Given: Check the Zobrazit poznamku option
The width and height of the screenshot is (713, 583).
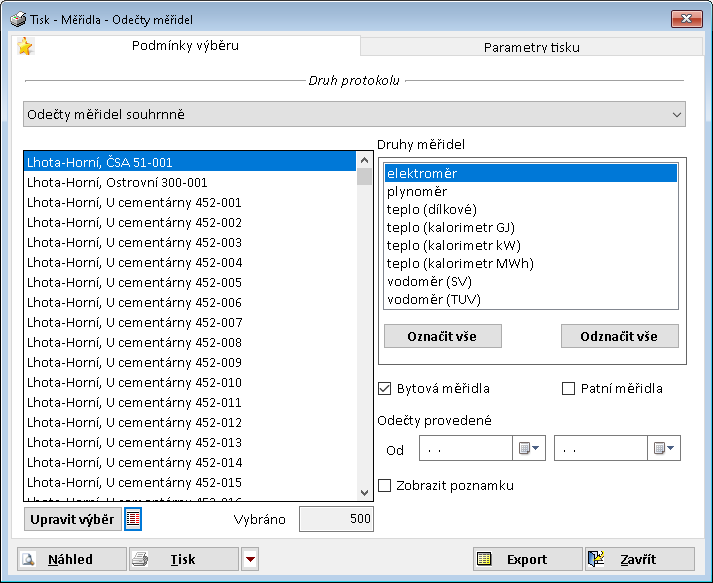Looking at the screenshot, I should tap(385, 486).
